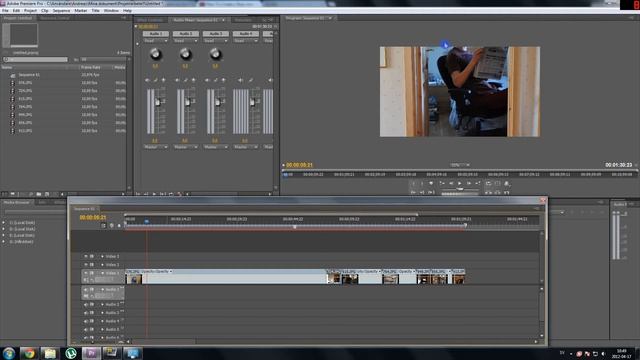Open the File menu
The image size is (640, 360).
(x=5, y=11)
